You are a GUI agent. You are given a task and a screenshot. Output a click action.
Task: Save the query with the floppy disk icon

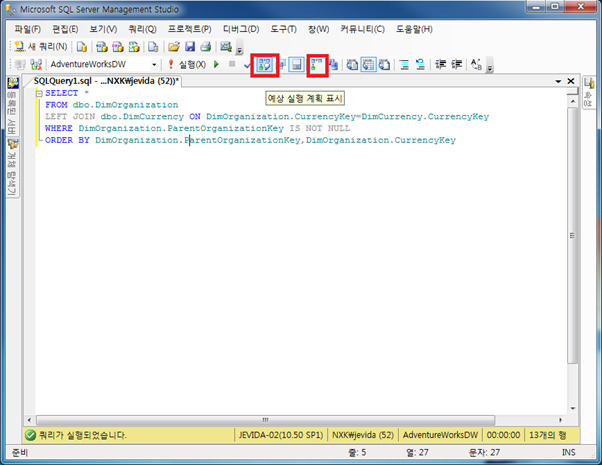tap(190, 47)
